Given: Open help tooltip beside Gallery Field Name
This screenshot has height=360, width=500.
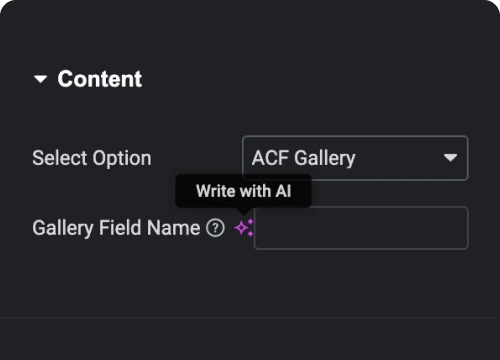Looking at the screenshot, I should tap(215, 228).
